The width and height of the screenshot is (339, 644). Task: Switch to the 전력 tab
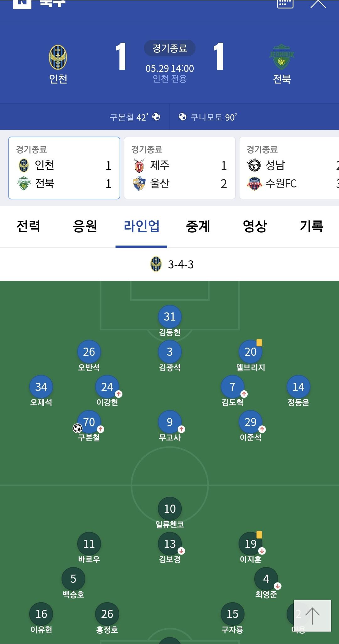pyautogui.click(x=28, y=226)
